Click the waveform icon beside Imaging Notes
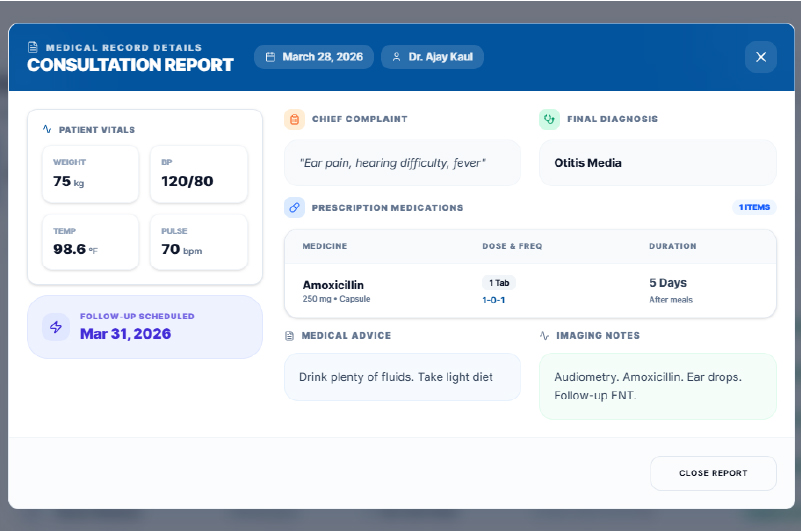The height and width of the screenshot is (531, 801). point(544,336)
